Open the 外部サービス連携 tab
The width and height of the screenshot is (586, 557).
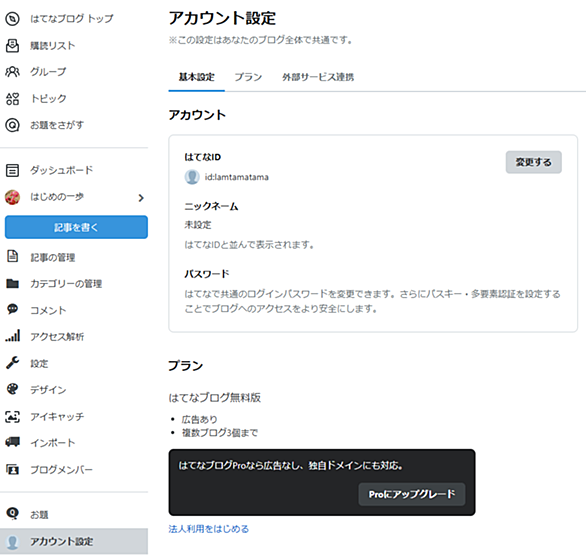(x=318, y=77)
